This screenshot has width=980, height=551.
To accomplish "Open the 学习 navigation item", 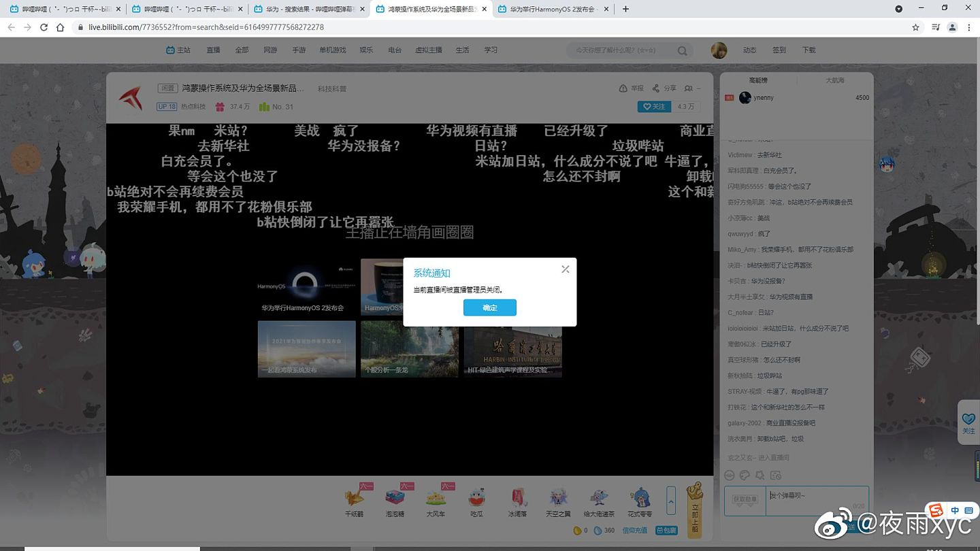I will (491, 50).
